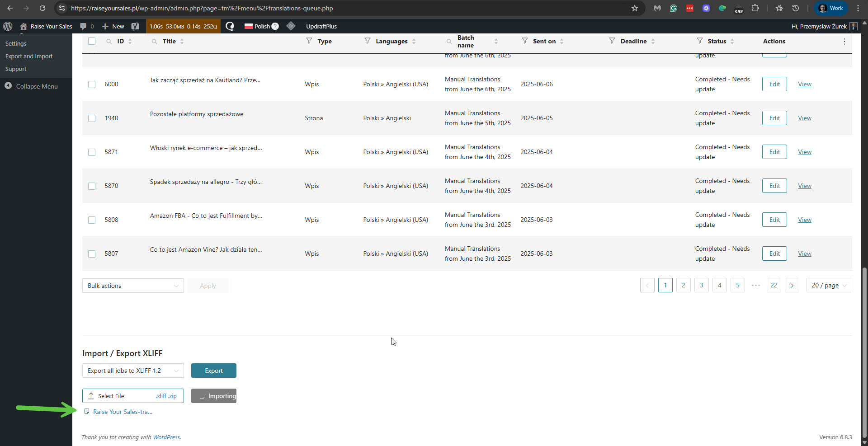Screen dimensions: 868x446
Task: Open Export and Import sidebar menu
Action: tap(29, 56)
